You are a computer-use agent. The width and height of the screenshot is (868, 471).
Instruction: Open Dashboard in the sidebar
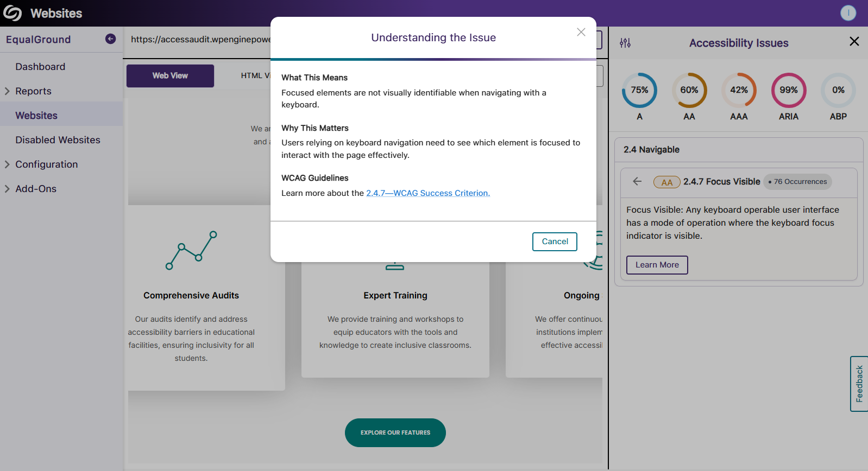40,67
